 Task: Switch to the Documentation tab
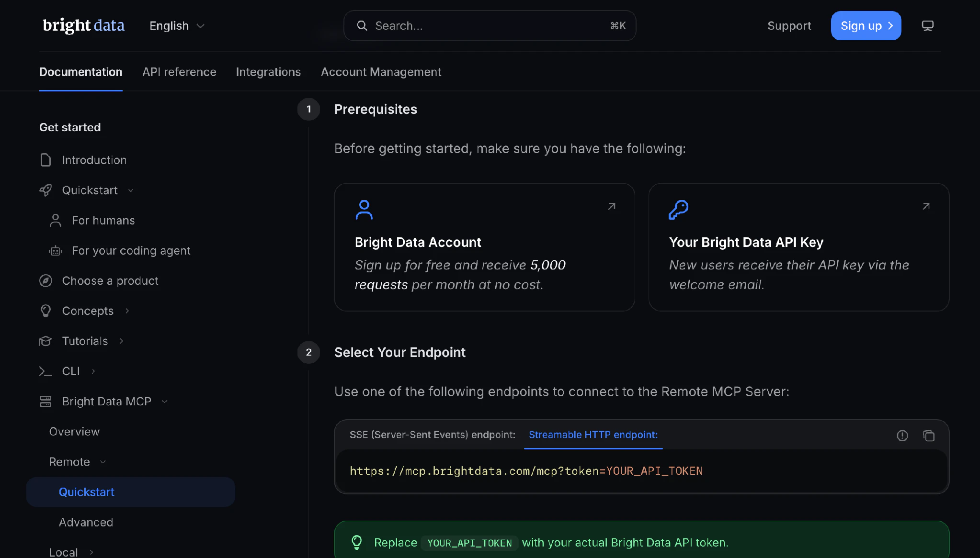(x=81, y=72)
